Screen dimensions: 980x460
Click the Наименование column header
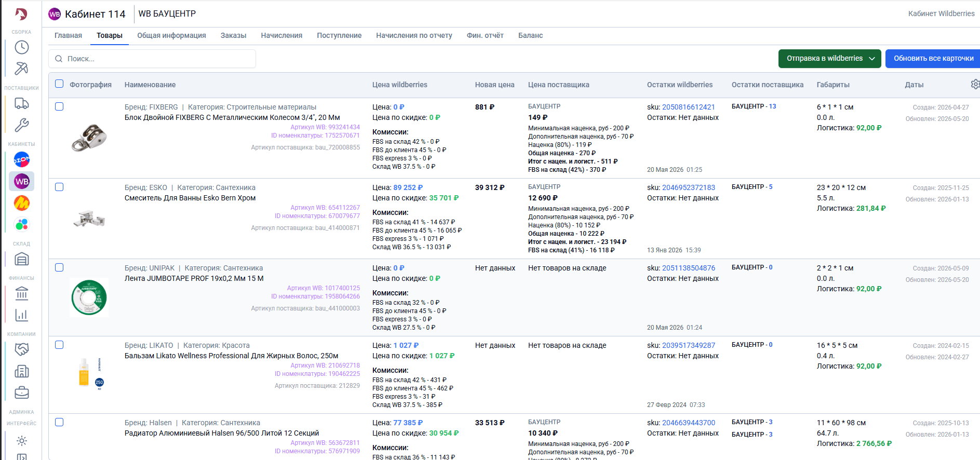(x=150, y=85)
